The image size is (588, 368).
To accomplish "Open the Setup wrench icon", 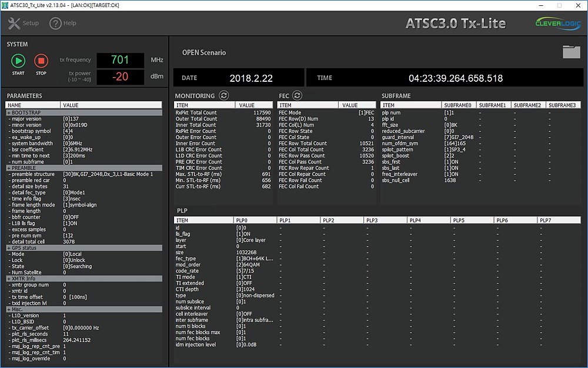I will click(x=14, y=24).
